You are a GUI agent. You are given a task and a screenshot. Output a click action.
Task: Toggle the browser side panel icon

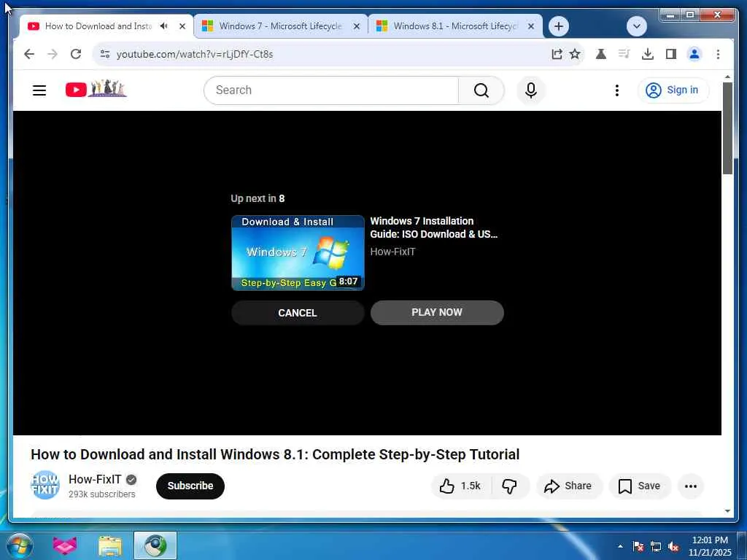click(x=671, y=54)
